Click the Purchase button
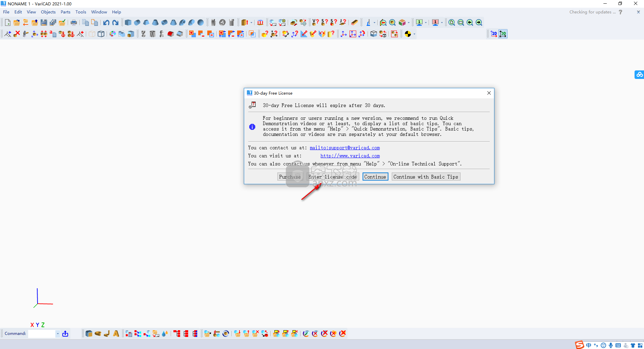This screenshot has height=349, width=644. click(x=290, y=177)
